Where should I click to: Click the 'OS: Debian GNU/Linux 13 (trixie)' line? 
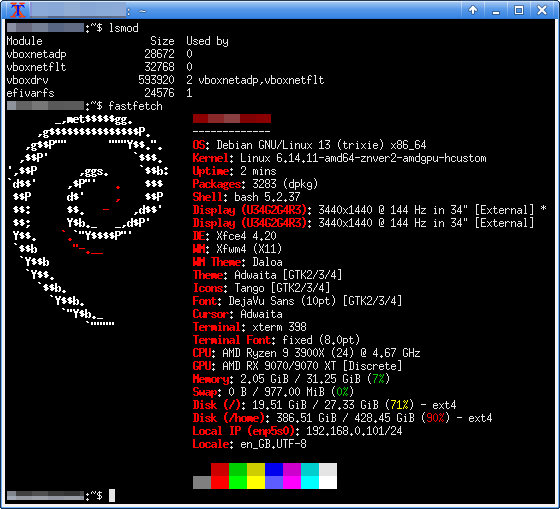(x=309, y=145)
